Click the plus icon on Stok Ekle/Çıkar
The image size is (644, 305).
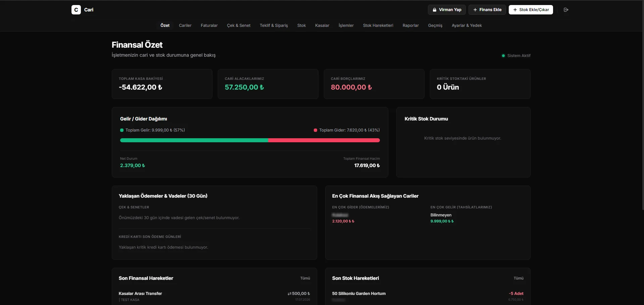pyautogui.click(x=515, y=10)
